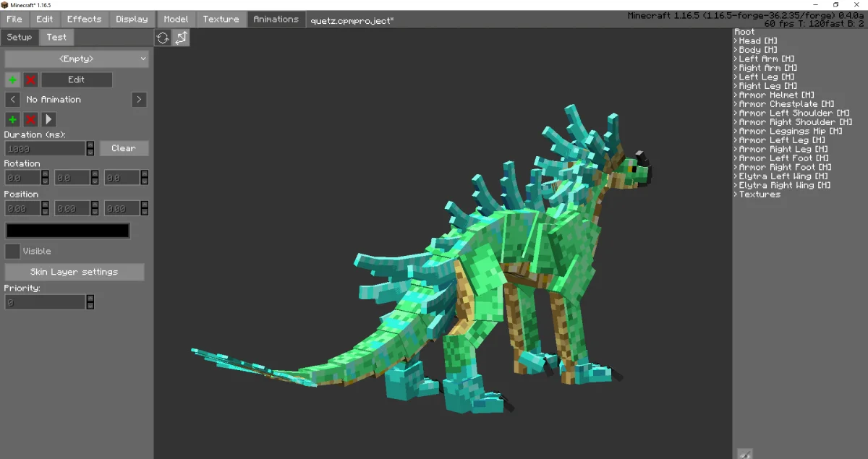Add a new animation with the upper green plus
Image resolution: width=868 pixels, height=459 pixels.
12,80
